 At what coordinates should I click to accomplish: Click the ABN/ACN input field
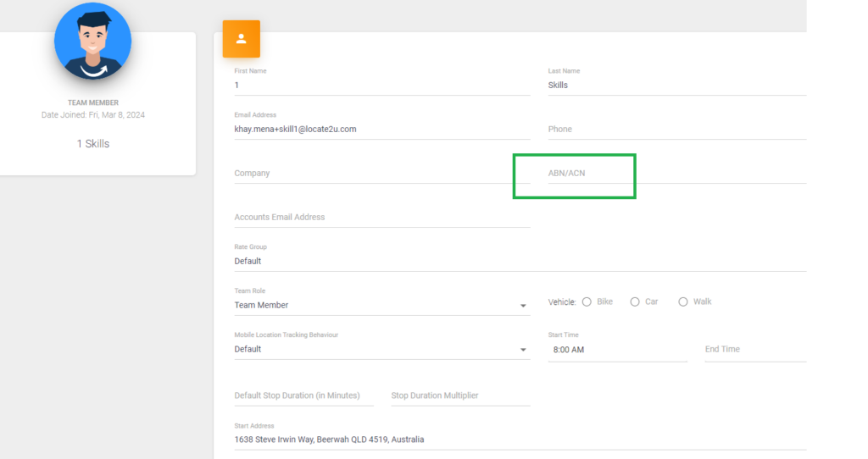(677, 173)
